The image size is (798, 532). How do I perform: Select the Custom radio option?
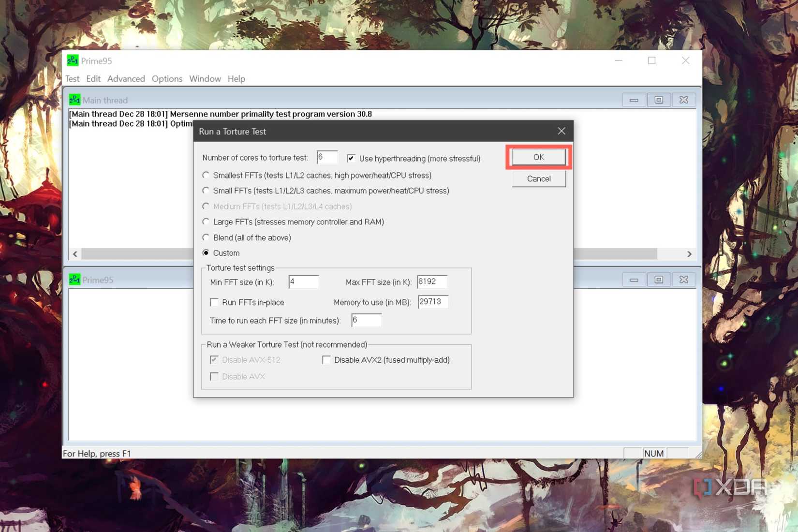(x=206, y=253)
